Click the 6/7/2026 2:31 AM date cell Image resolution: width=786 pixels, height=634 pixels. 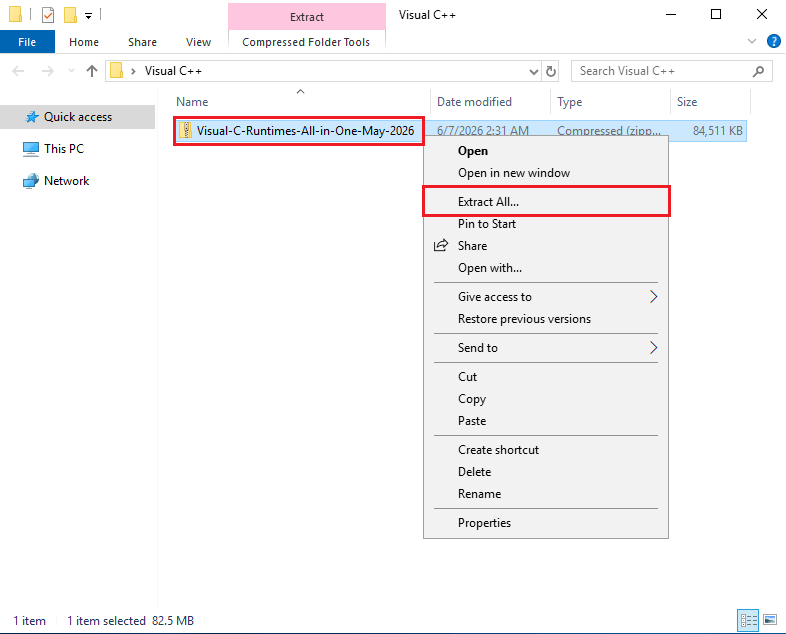[x=483, y=131]
